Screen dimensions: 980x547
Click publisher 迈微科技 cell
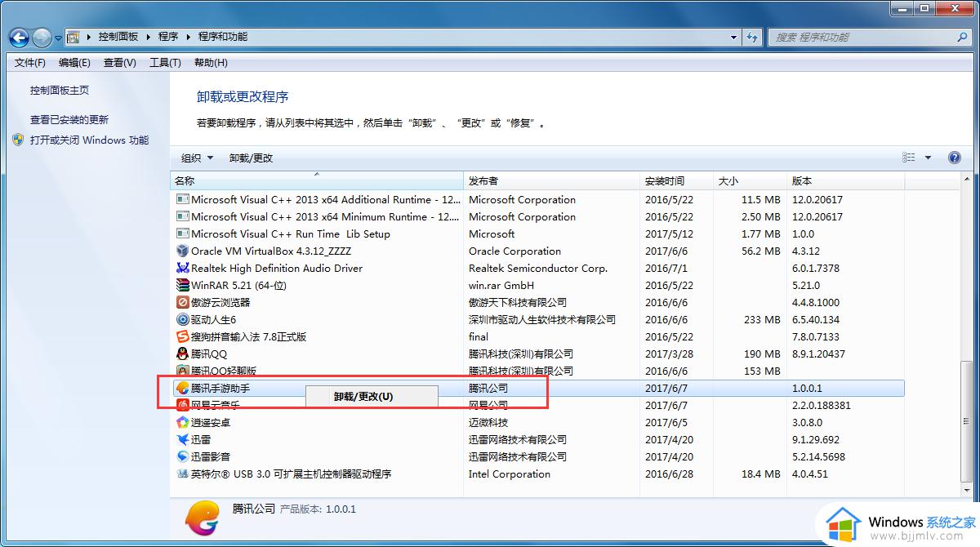(x=488, y=423)
